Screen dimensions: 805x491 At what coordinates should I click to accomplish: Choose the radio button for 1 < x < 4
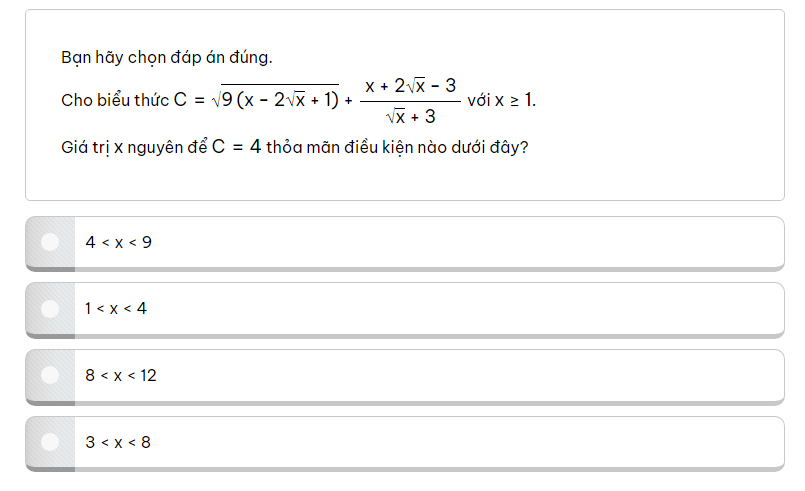point(50,309)
